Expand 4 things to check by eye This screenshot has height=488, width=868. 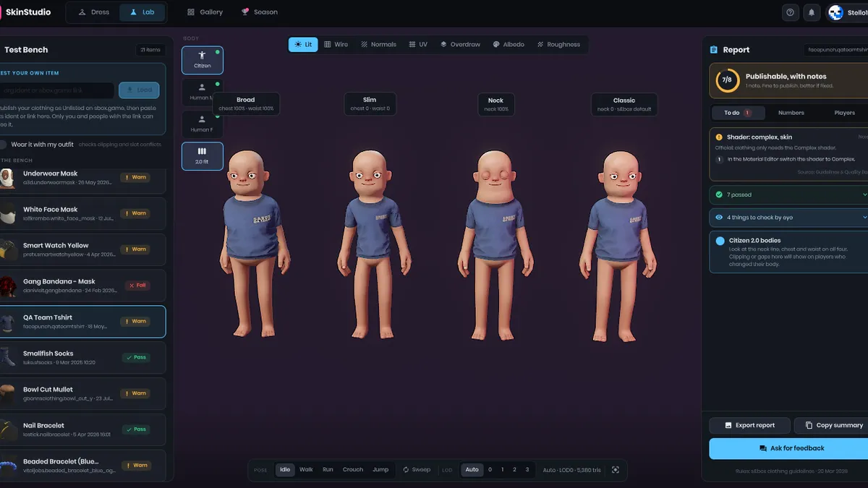point(789,217)
